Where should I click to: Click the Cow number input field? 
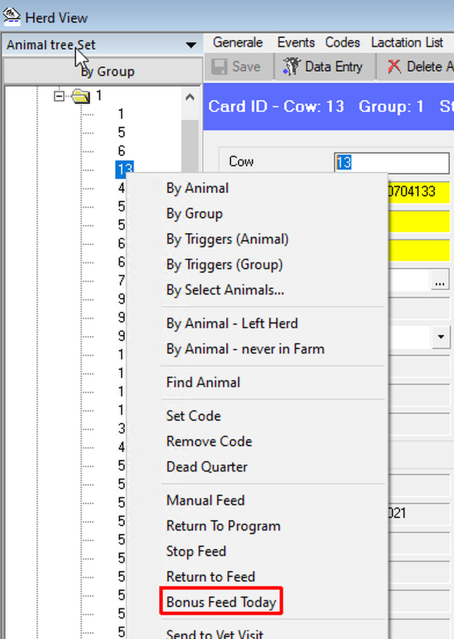[392, 163]
